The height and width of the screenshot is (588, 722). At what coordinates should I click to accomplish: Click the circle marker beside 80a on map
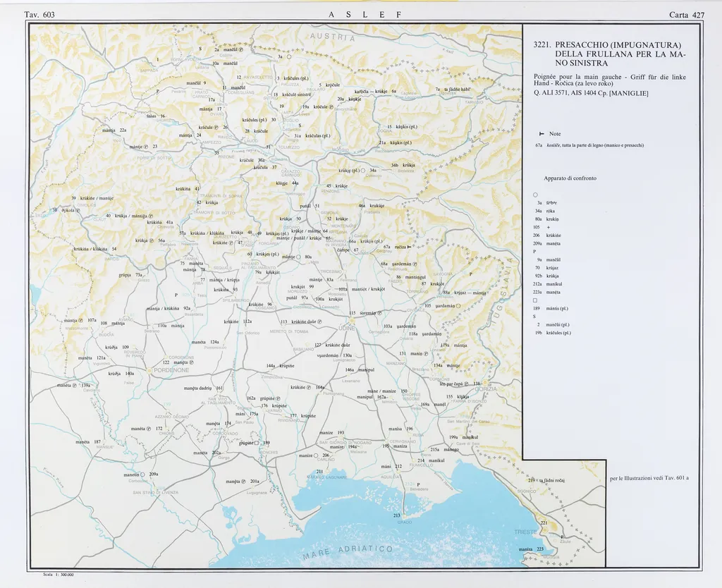tap(299, 257)
